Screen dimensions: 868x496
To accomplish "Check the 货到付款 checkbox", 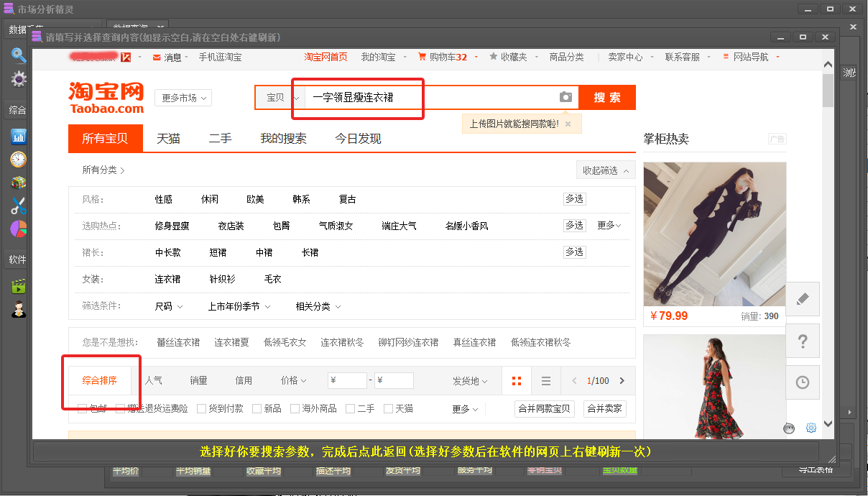I will point(202,408).
